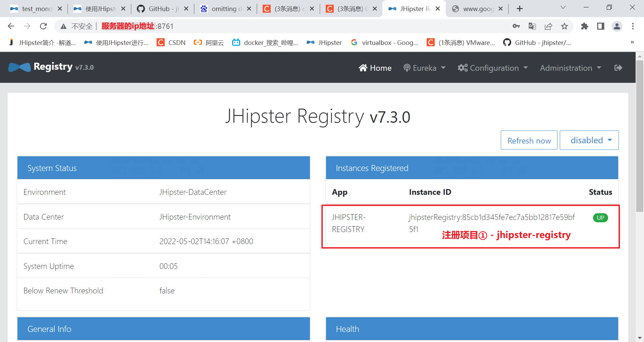Open 使用JHipster进行 bookmark

[116, 43]
